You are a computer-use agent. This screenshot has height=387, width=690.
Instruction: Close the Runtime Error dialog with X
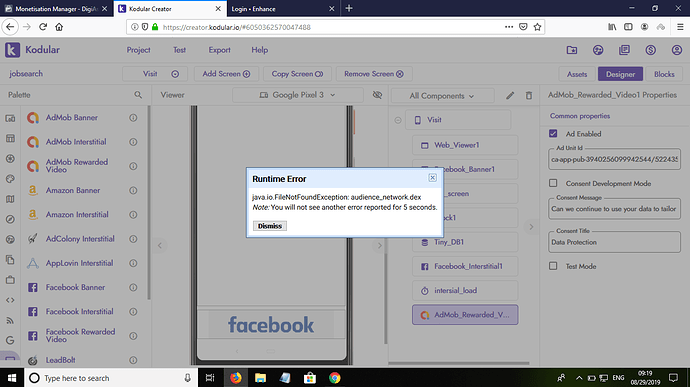click(432, 177)
